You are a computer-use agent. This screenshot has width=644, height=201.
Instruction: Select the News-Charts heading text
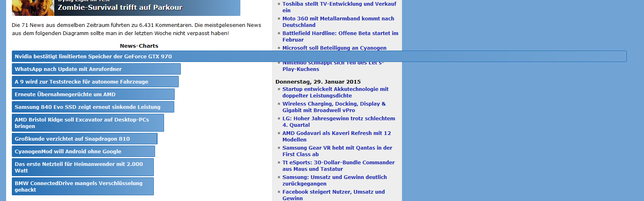tap(139, 46)
